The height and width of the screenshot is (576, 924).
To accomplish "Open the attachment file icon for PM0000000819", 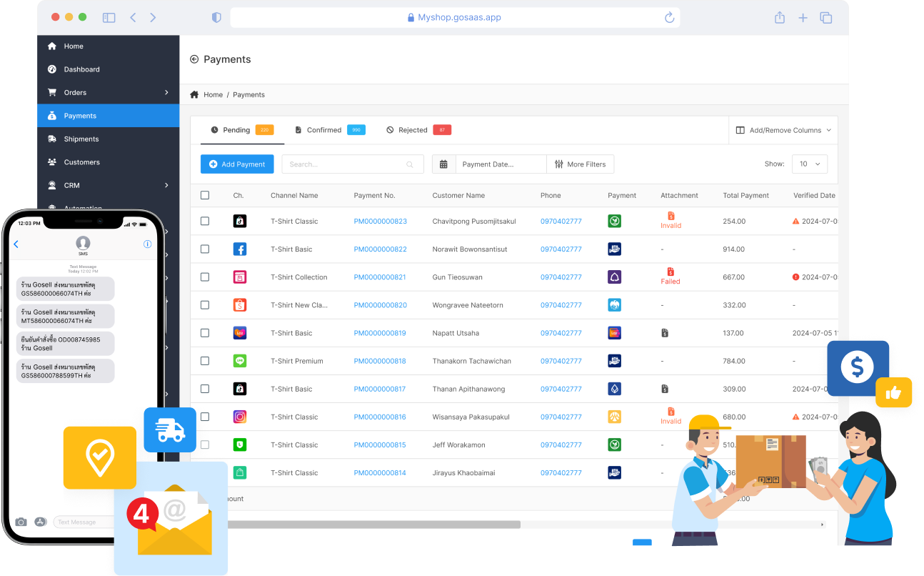I will (x=665, y=333).
